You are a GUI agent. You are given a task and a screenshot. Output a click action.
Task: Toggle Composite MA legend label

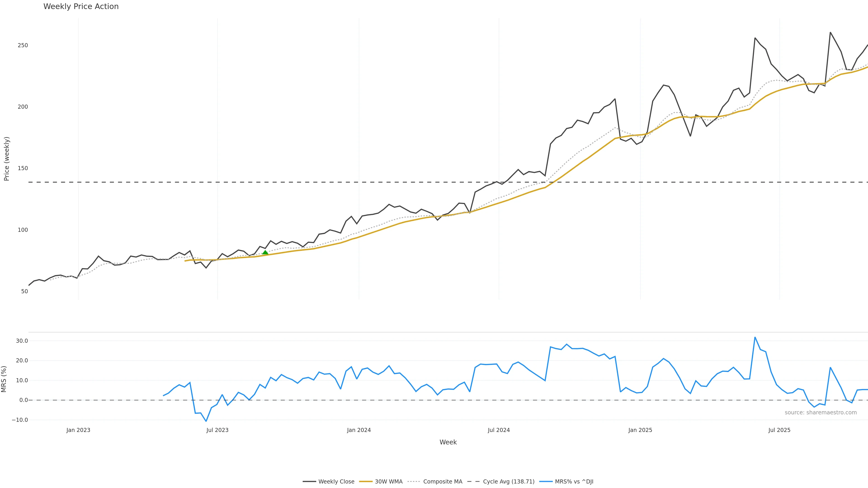click(x=442, y=482)
